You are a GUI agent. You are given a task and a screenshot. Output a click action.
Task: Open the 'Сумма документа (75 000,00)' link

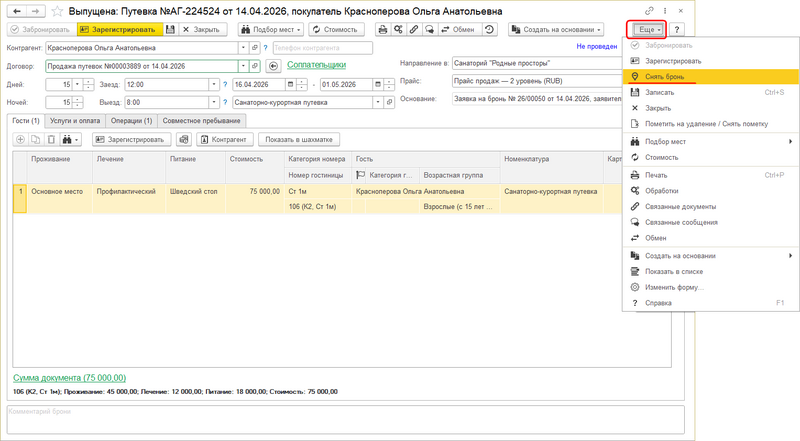[x=69, y=378]
